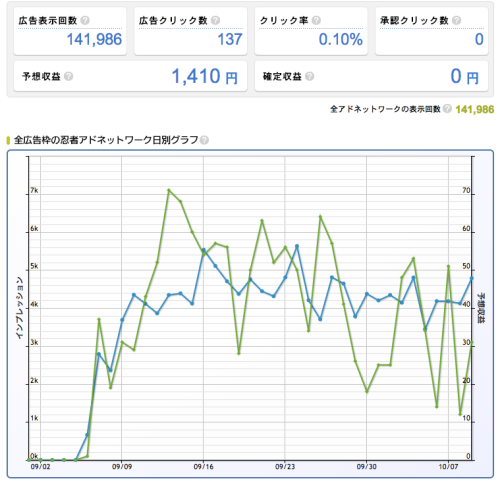Click the 09/02 x-axis date label

click(x=40, y=467)
